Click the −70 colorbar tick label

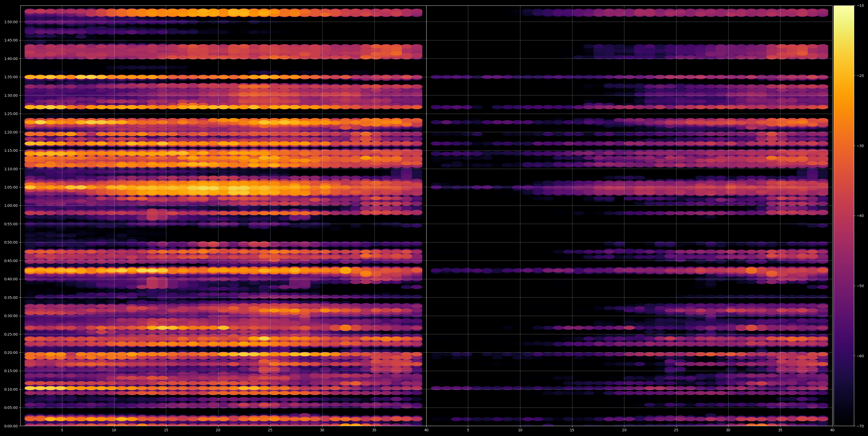coord(860,426)
